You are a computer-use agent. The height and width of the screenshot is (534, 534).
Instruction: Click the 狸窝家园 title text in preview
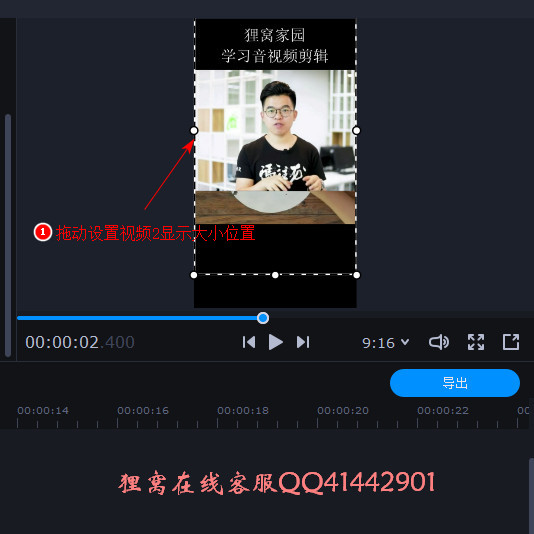coord(274,35)
